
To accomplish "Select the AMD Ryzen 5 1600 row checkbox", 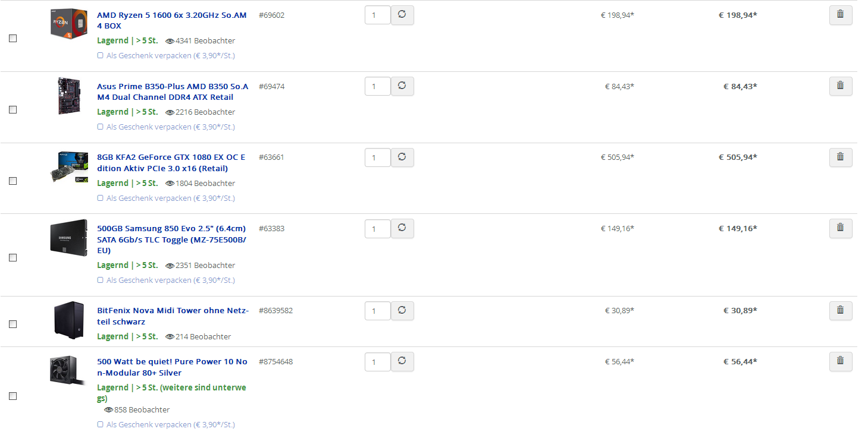I will pos(12,39).
